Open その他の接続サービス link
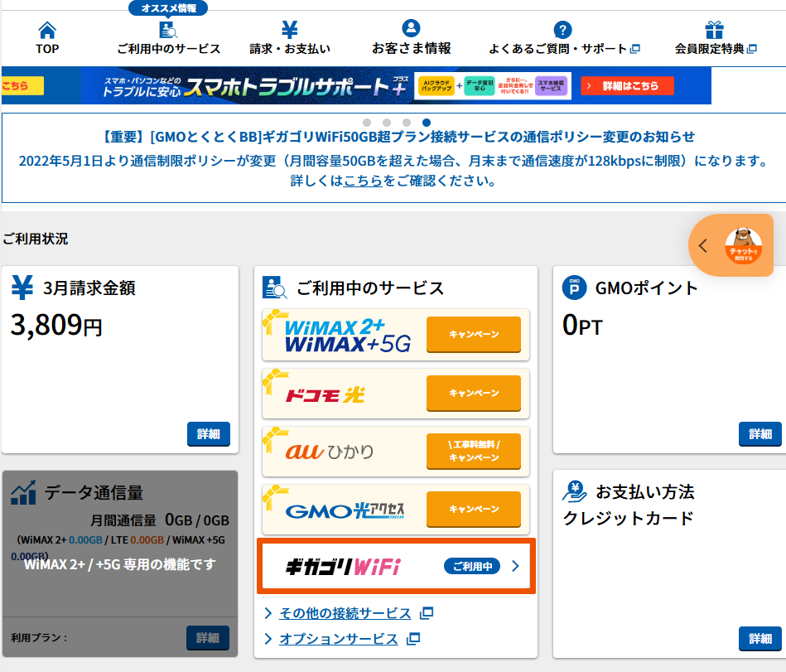This screenshot has height=672, width=786. tap(345, 613)
